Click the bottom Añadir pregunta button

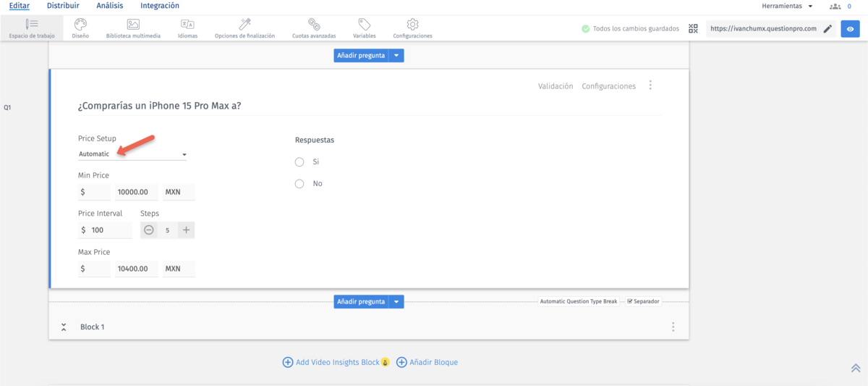click(361, 301)
